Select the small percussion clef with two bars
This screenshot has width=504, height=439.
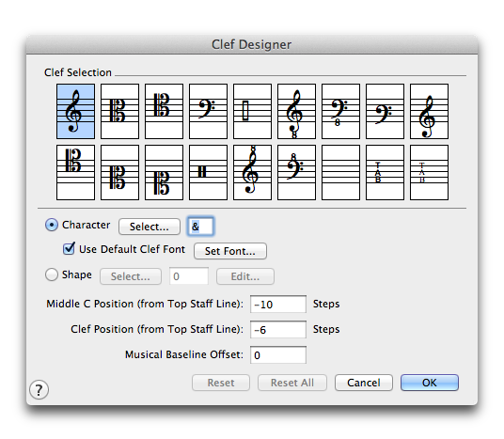(209, 172)
